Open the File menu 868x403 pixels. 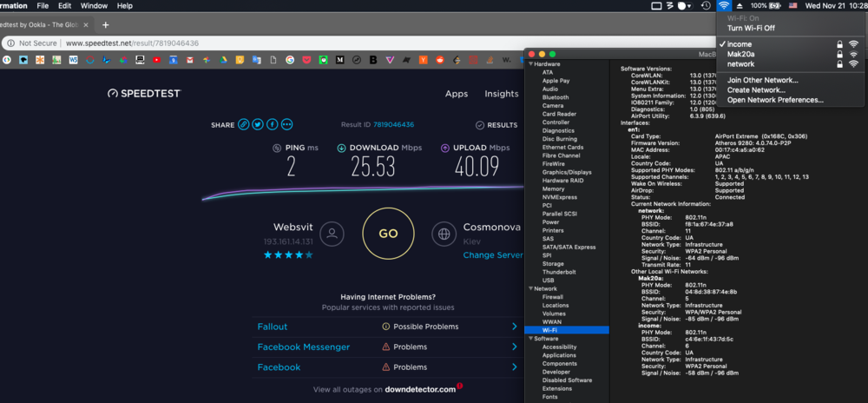43,5
